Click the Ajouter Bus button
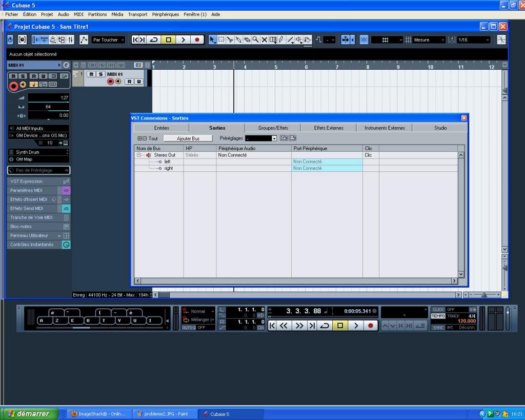This screenshot has width=525, height=420. [188, 138]
